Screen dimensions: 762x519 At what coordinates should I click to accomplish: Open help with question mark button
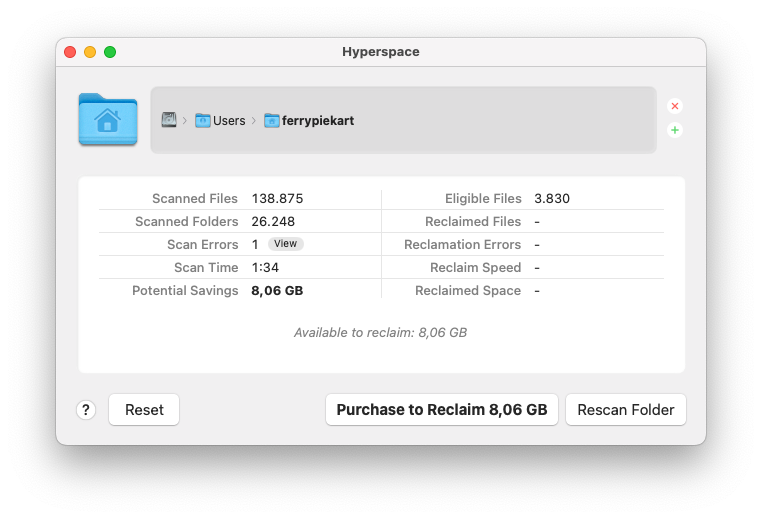coord(86,410)
